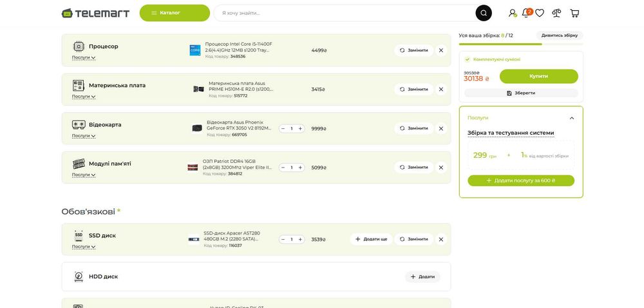Open the SSD-диск Apacer AST280 link
This screenshot has width=644, height=308.
pyautogui.click(x=232, y=236)
